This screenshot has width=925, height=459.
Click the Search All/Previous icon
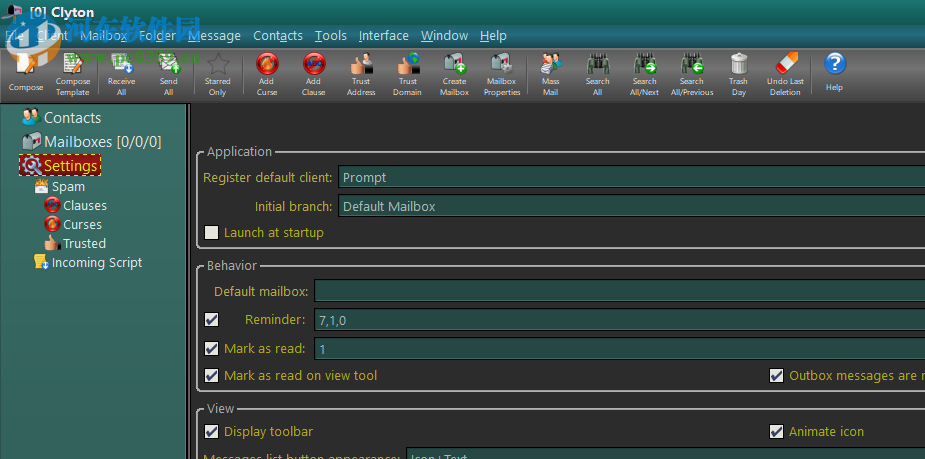tap(692, 63)
